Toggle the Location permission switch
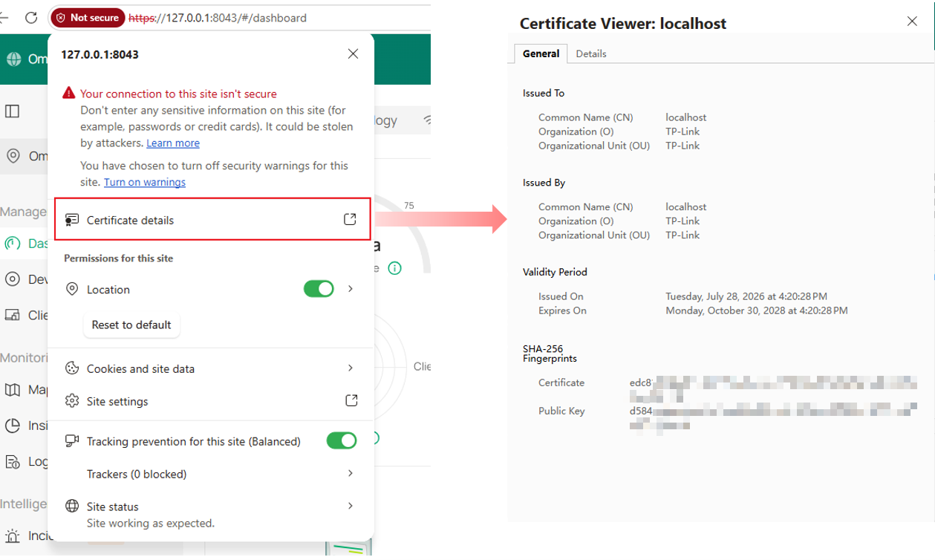This screenshot has height=560, width=935. coord(319,289)
